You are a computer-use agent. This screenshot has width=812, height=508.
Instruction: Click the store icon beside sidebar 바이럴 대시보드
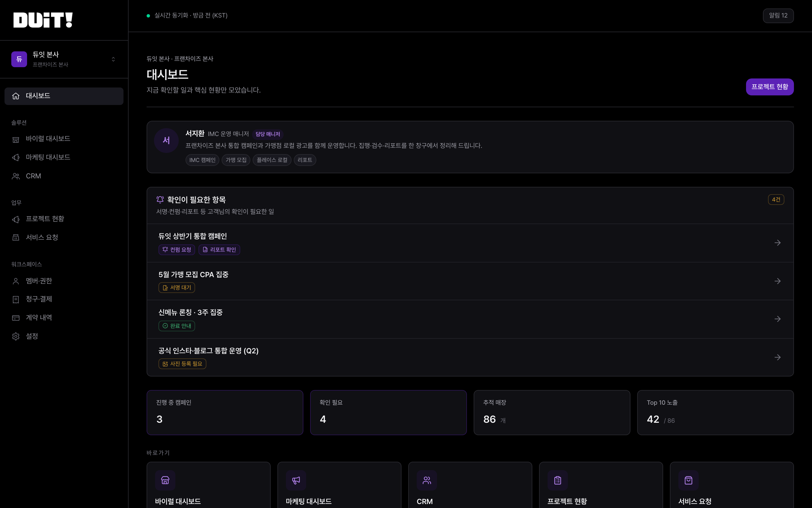pyautogui.click(x=16, y=139)
